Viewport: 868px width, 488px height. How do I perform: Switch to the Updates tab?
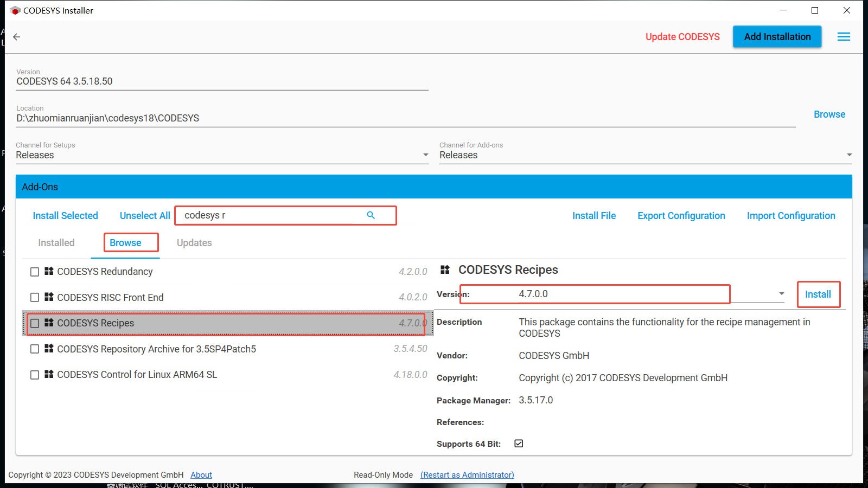(194, 243)
